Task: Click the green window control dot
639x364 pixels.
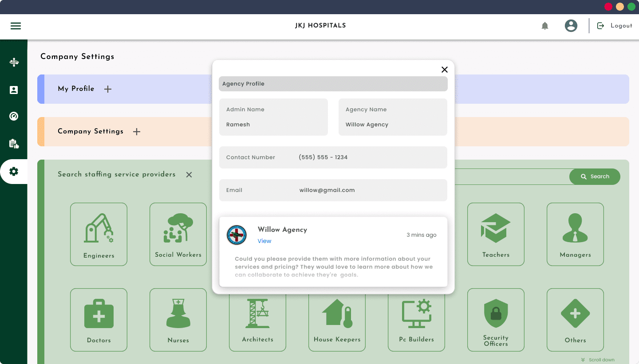Action: [x=631, y=7]
